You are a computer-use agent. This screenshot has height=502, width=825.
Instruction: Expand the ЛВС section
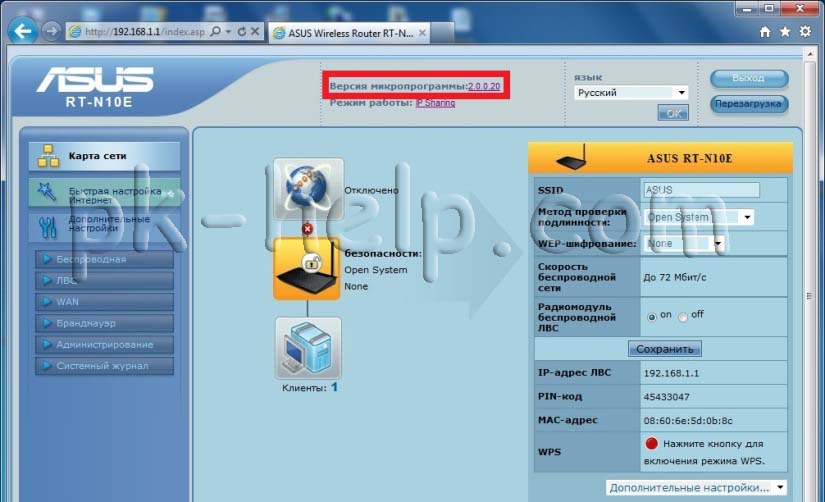click(x=104, y=280)
